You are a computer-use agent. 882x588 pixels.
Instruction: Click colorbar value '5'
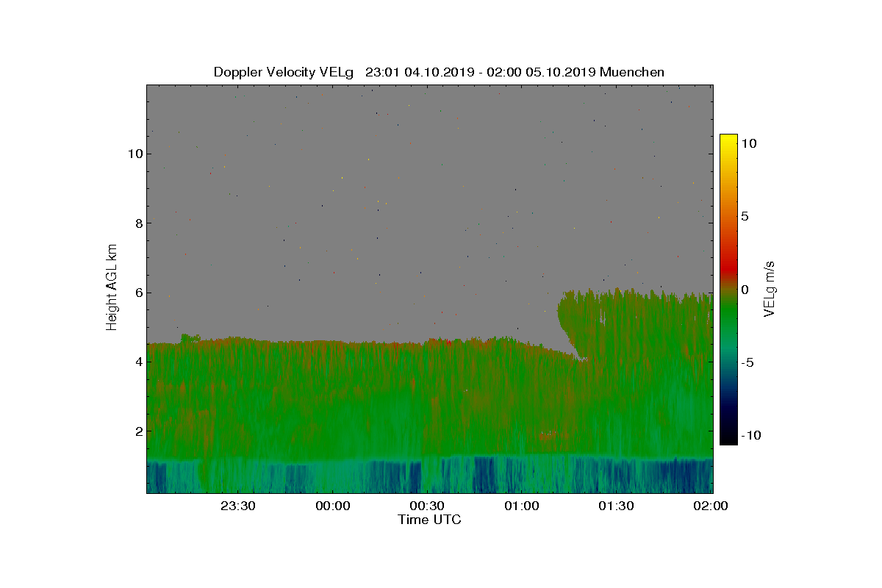(745, 217)
